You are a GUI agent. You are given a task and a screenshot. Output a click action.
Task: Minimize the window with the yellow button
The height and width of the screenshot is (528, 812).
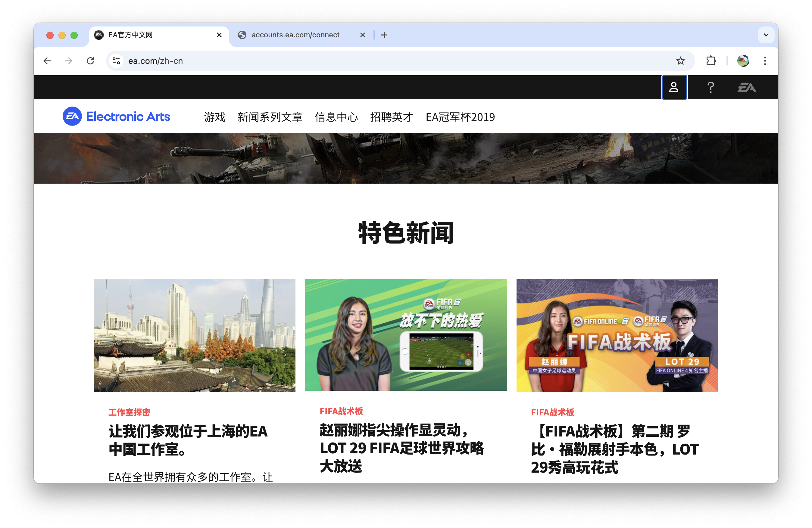click(x=62, y=35)
